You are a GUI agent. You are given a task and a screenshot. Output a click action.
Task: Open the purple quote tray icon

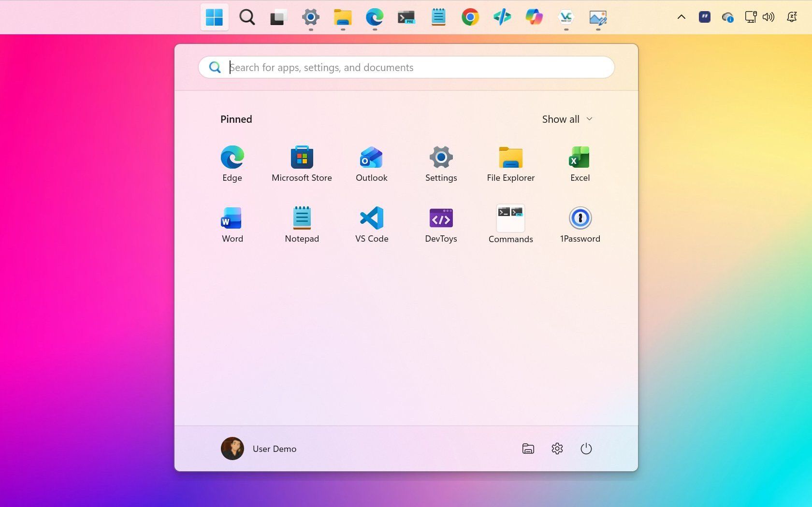click(705, 17)
